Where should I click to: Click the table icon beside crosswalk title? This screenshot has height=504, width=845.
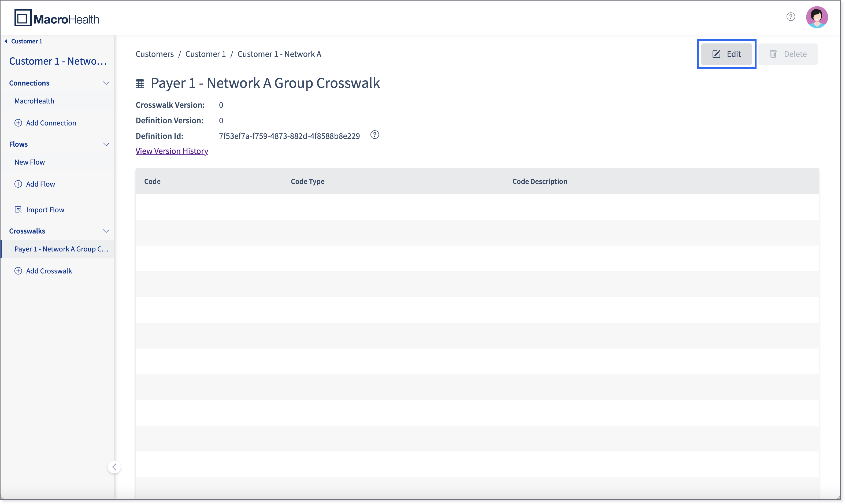(x=140, y=84)
